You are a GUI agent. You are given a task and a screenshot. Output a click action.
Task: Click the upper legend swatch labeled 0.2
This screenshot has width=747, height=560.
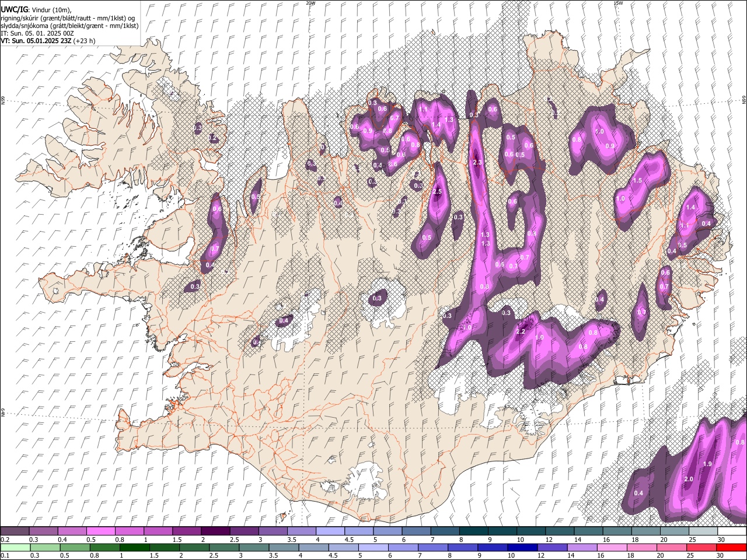[x=15, y=531]
